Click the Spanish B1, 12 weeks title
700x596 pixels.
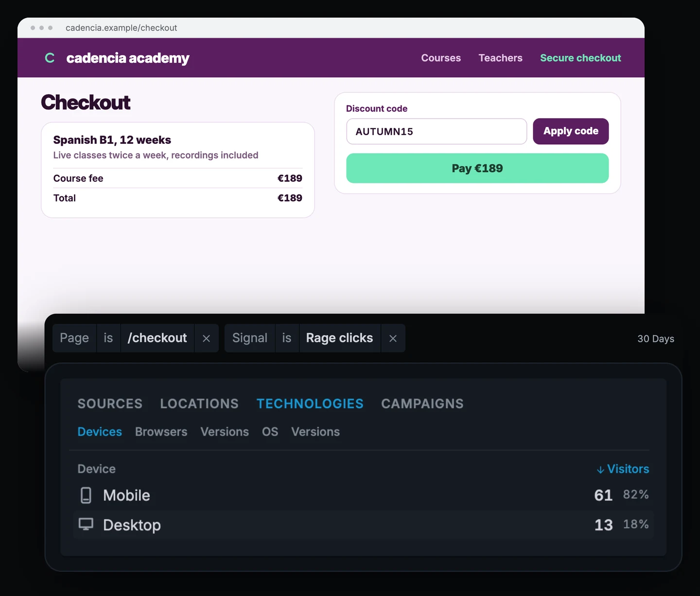point(112,140)
